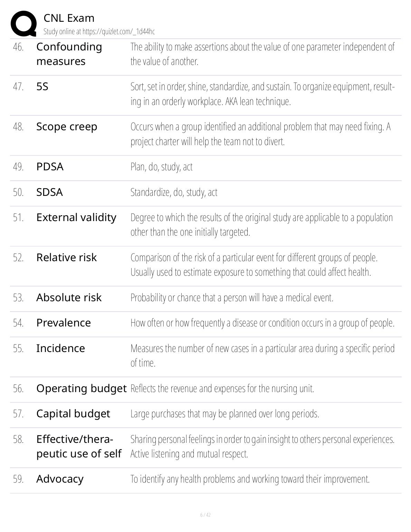Select Effective/therapeutic use of self term

pyautogui.click(x=79, y=446)
